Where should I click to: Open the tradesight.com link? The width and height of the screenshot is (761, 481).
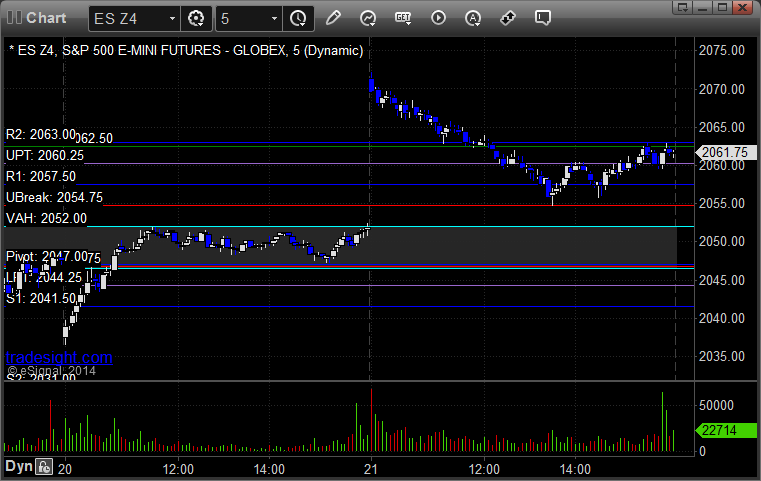tap(58, 358)
